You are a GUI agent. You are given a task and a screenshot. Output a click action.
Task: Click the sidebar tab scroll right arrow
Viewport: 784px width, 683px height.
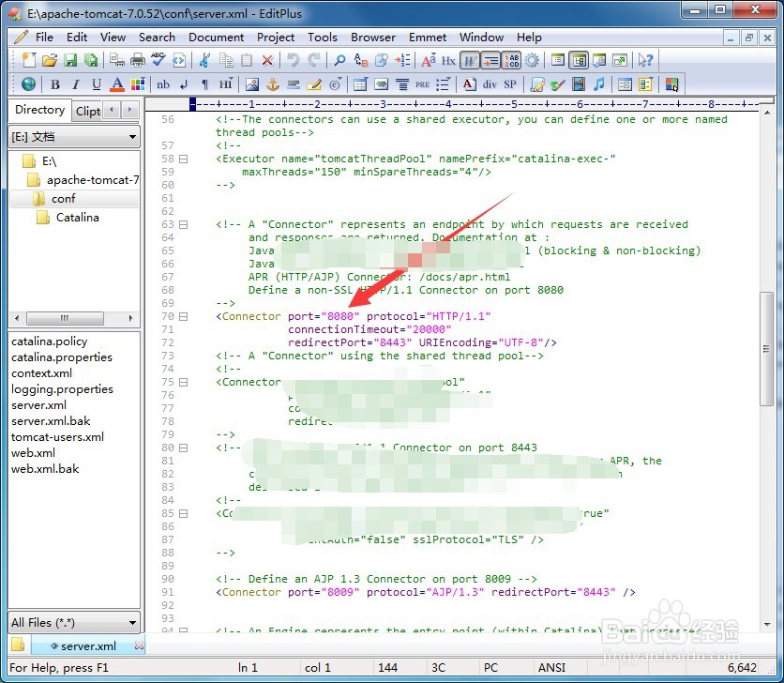point(130,110)
